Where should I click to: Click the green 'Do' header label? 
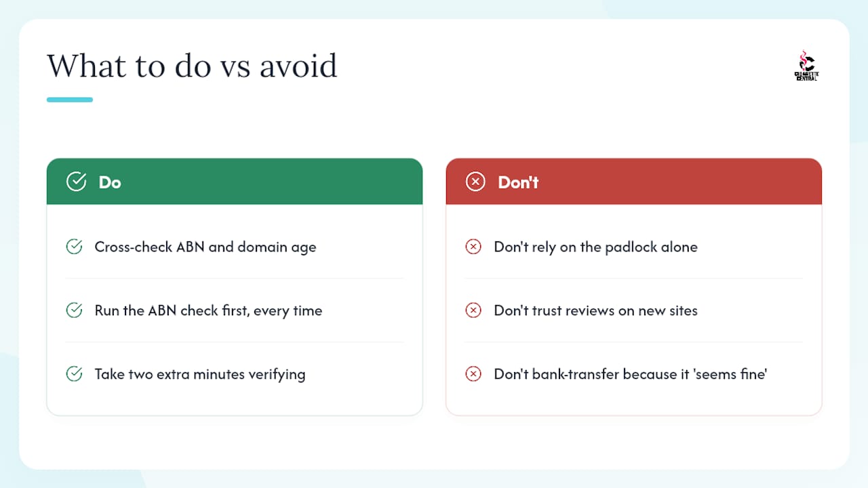click(x=110, y=182)
